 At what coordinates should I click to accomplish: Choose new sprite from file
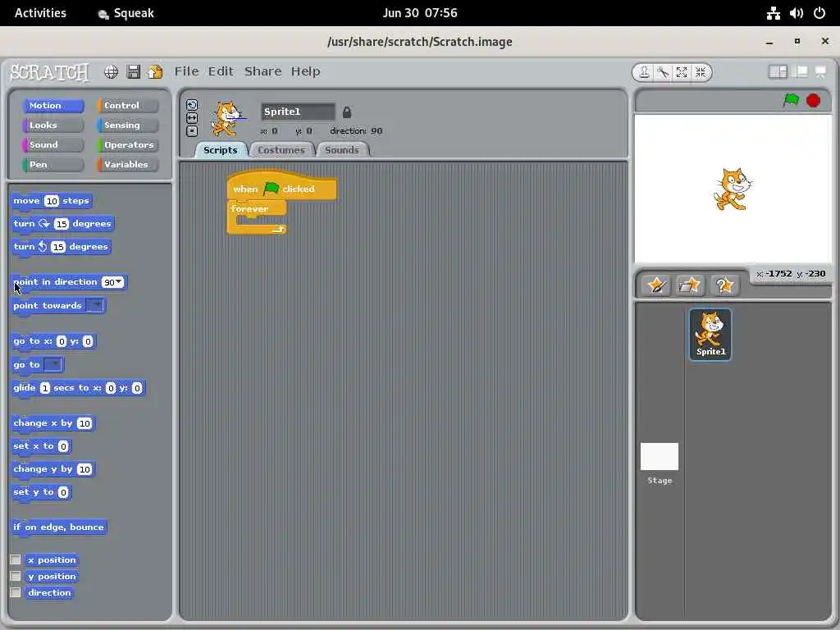coord(689,285)
